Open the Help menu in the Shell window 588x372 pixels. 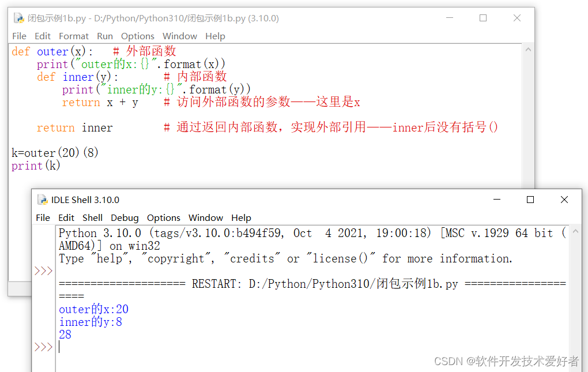[241, 217]
